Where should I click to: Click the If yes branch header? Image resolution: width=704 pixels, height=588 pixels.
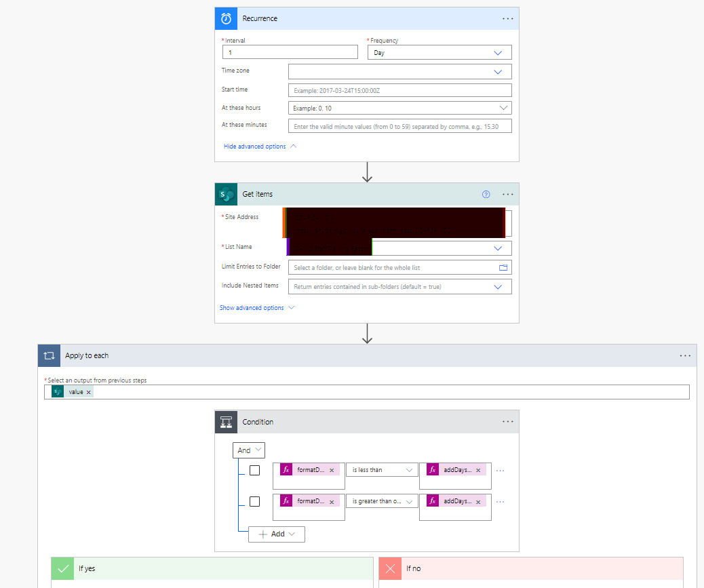click(212, 569)
